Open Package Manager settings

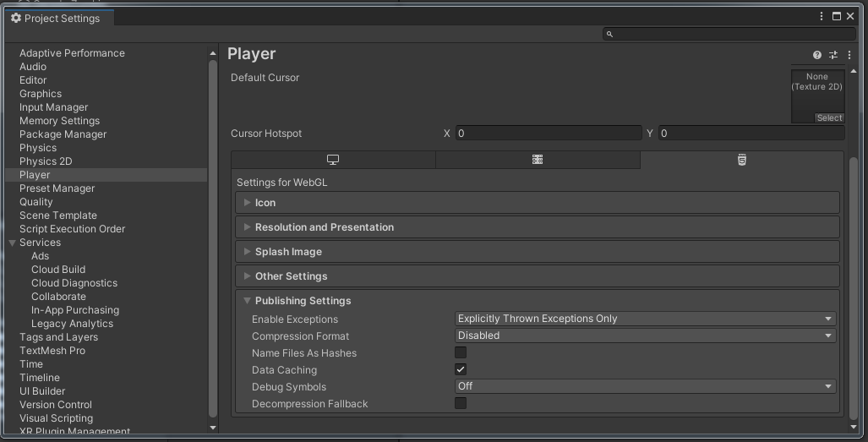point(63,134)
